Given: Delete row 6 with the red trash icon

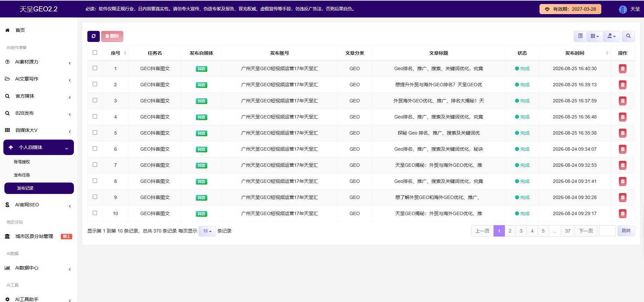Looking at the screenshot, I should point(622,149).
